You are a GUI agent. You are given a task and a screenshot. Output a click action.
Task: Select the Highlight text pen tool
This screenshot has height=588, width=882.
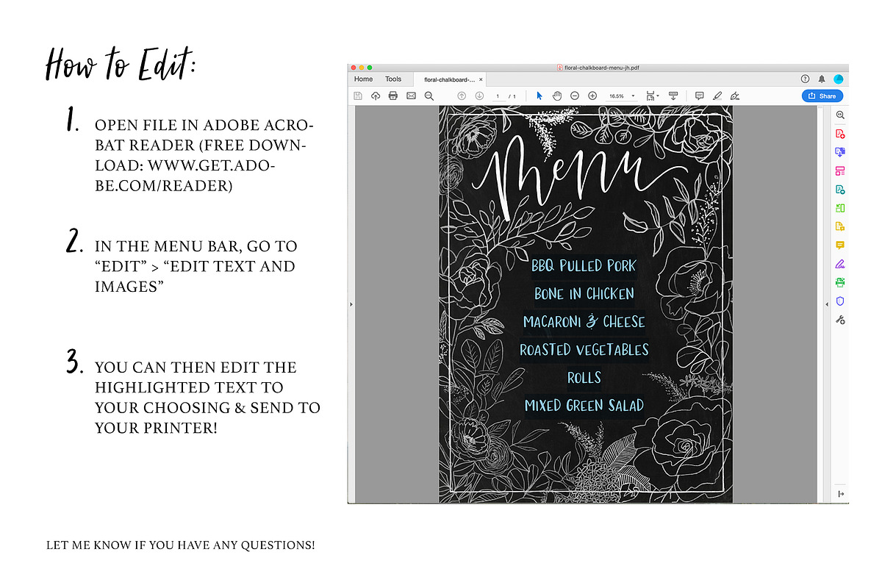pos(717,96)
